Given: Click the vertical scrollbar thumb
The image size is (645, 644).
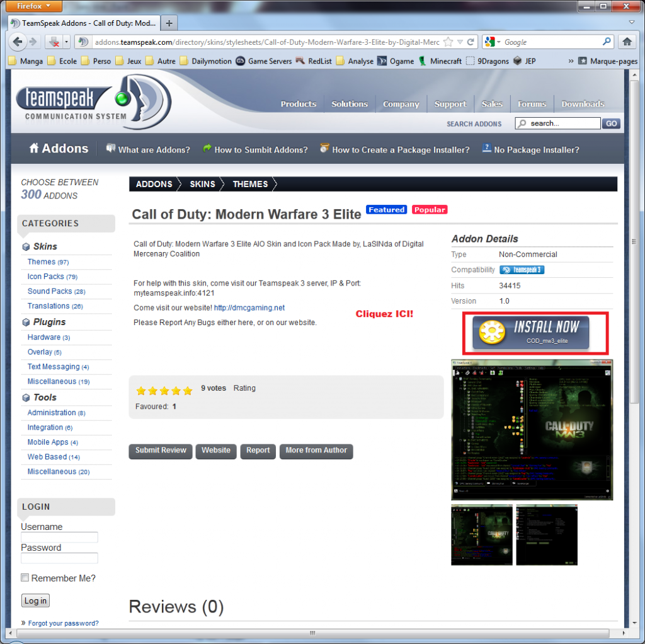Looking at the screenshot, I should click(634, 241).
